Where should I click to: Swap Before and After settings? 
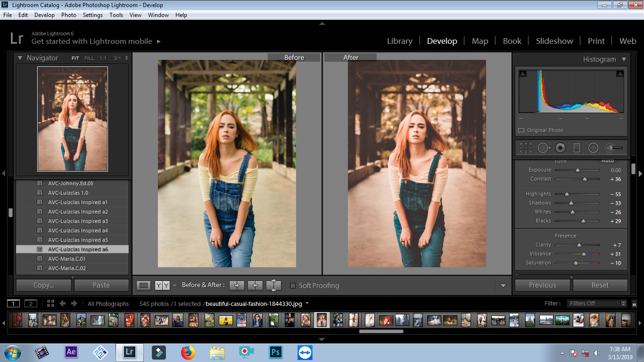pos(273,285)
